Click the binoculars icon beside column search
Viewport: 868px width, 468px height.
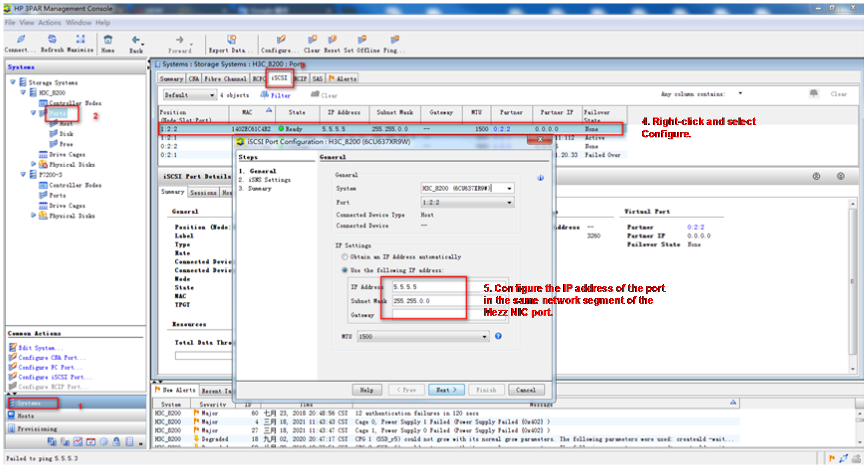(x=814, y=93)
